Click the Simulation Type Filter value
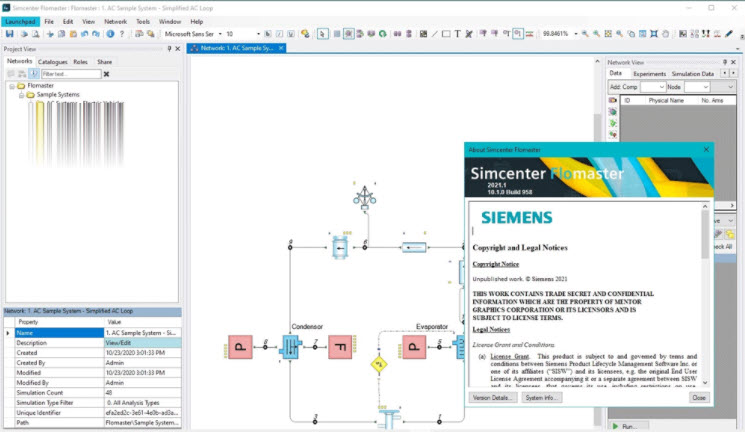 [143, 403]
